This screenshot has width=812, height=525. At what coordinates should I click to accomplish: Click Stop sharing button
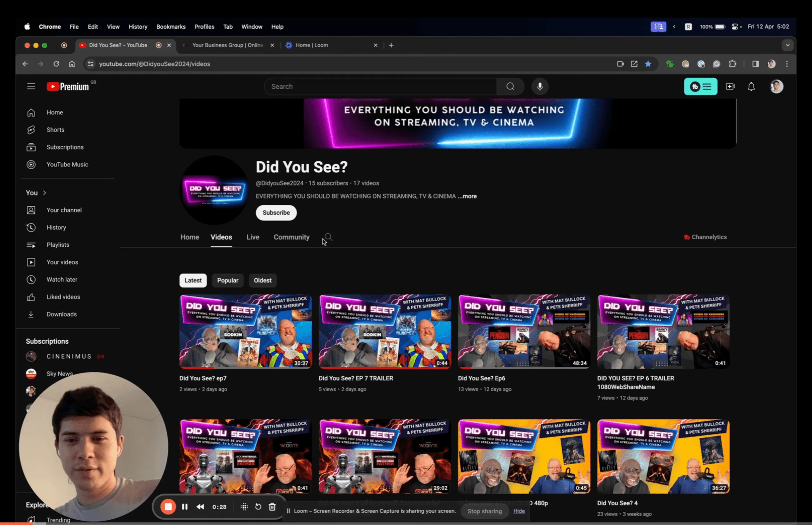484,511
